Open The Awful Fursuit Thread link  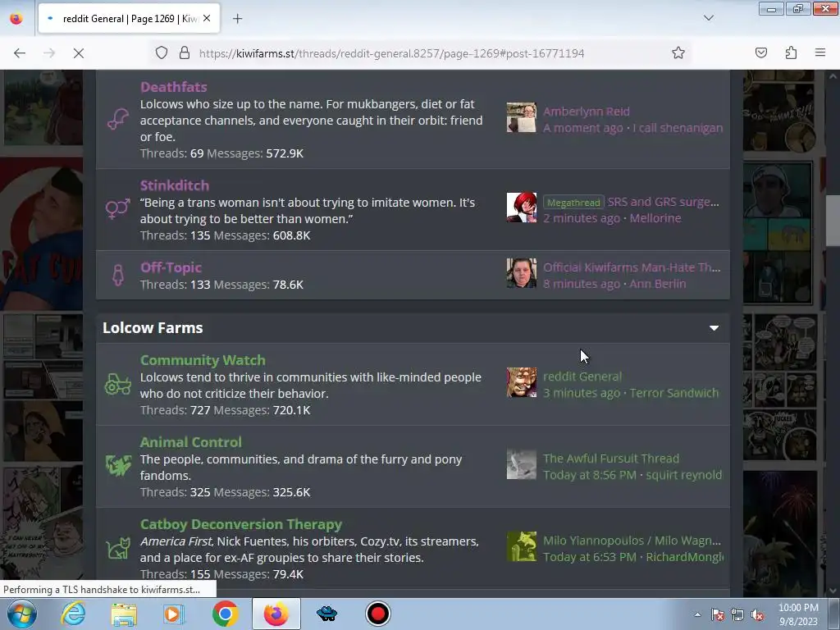[x=611, y=459]
